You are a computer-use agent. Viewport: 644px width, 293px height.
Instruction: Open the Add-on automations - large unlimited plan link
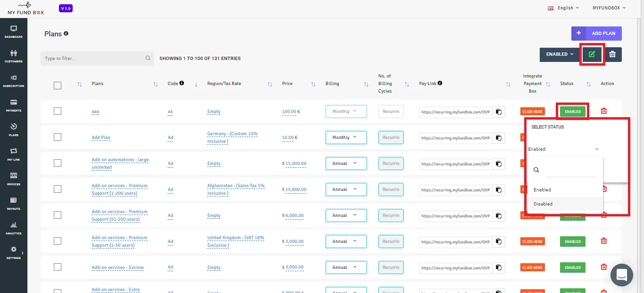(x=120, y=164)
